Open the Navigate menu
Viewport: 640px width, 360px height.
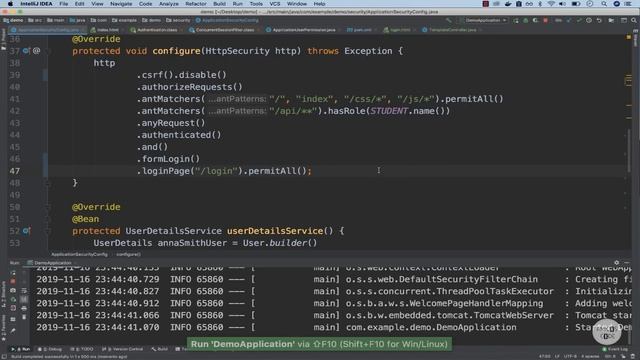click(x=121, y=4)
